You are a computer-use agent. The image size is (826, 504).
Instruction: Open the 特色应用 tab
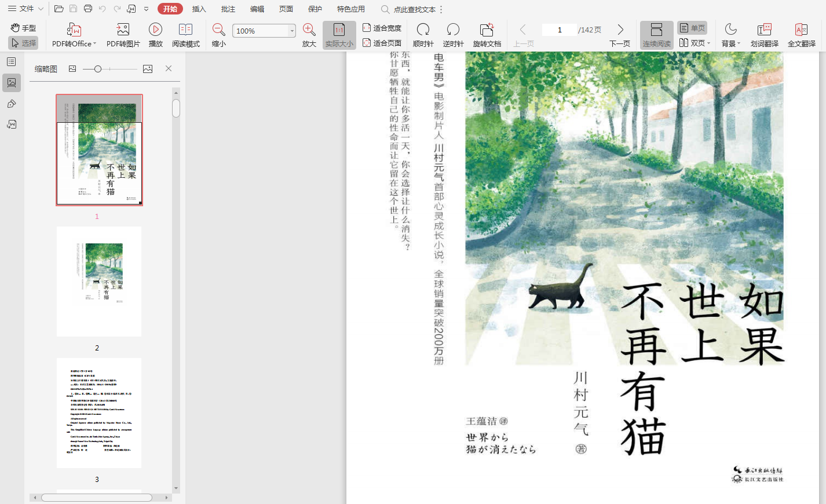(x=351, y=9)
